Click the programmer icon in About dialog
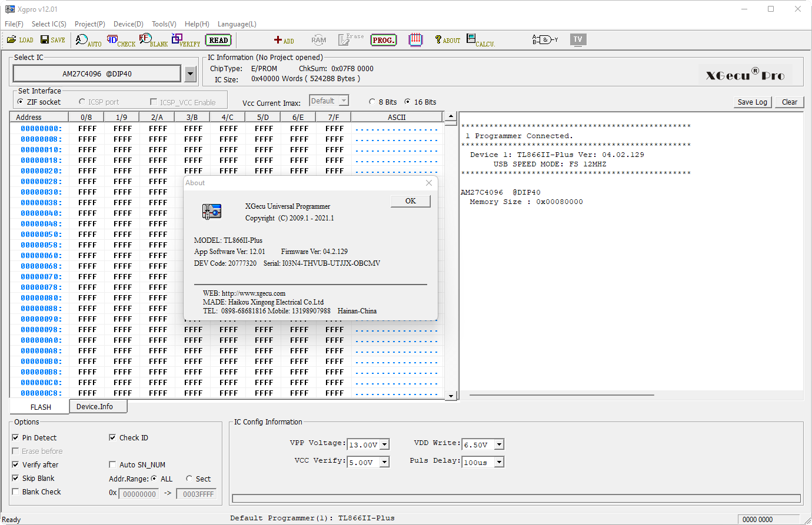Viewport: 812px width, 525px height. click(x=212, y=212)
